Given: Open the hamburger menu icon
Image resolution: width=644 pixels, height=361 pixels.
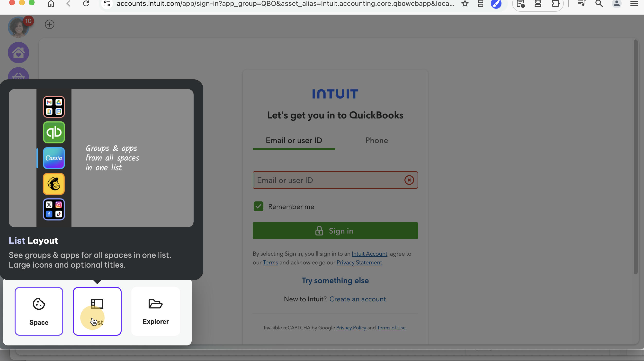Looking at the screenshot, I should click(x=634, y=3).
